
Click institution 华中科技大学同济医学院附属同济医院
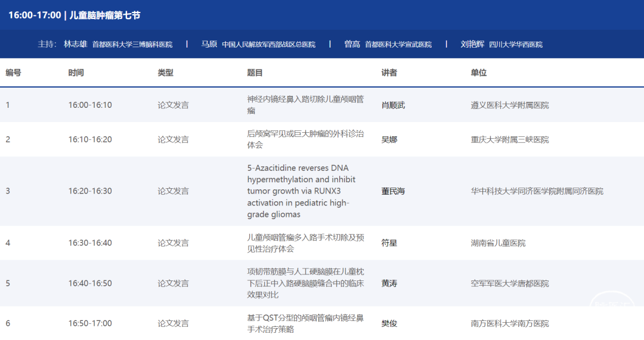tap(537, 191)
